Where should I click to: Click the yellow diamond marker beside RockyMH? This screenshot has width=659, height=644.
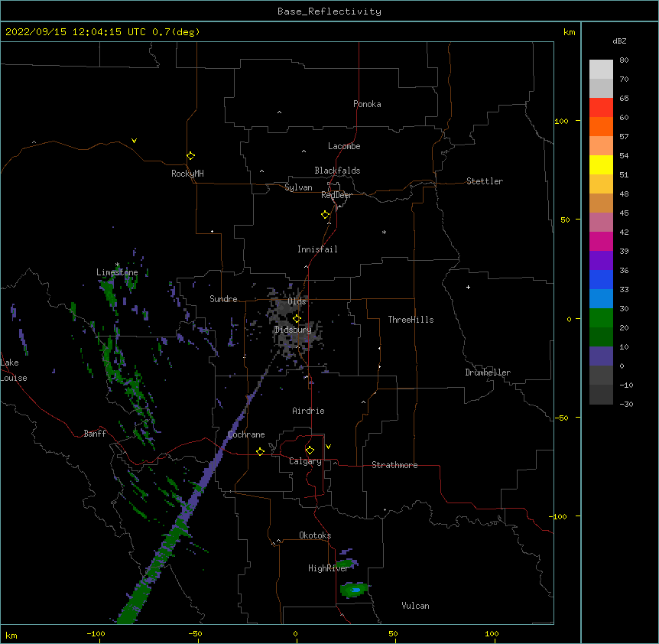click(191, 156)
